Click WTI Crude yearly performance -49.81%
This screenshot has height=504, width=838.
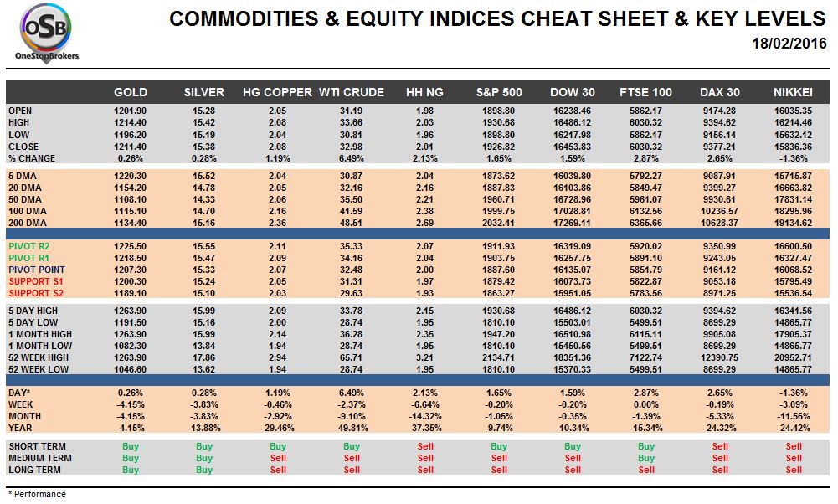(352, 428)
